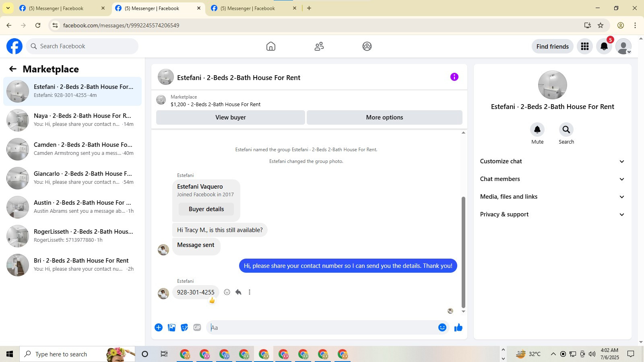Click the Buyer details button
This screenshot has width=644, height=362.
pyautogui.click(x=206, y=209)
